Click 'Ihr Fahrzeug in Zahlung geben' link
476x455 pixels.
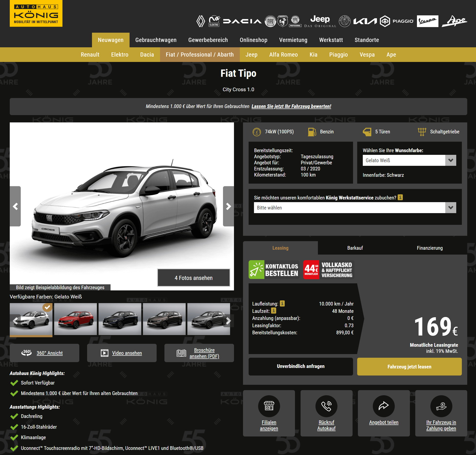tap(441, 425)
